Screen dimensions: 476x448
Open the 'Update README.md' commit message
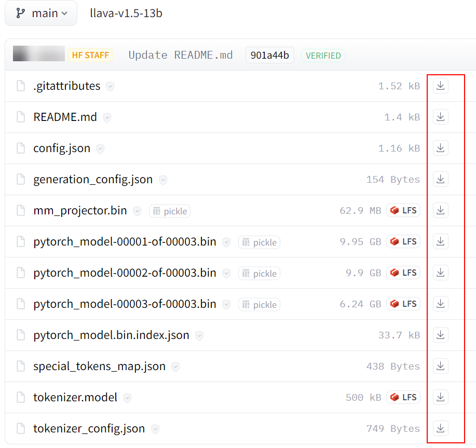click(181, 55)
